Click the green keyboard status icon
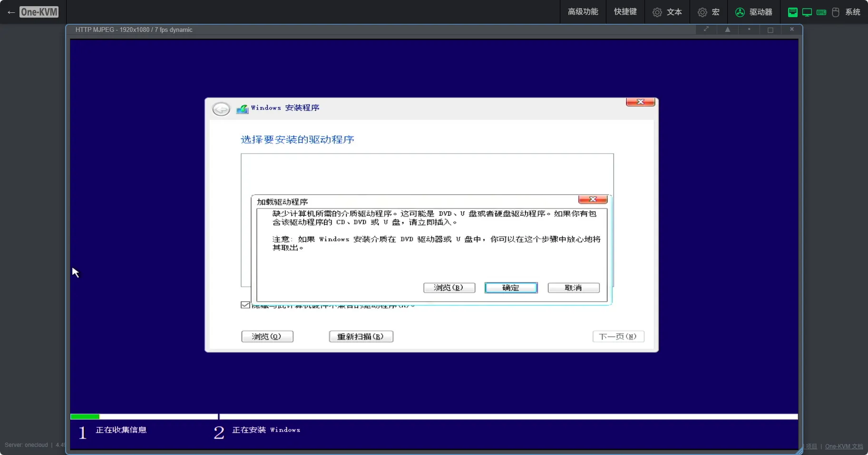 tap(821, 12)
